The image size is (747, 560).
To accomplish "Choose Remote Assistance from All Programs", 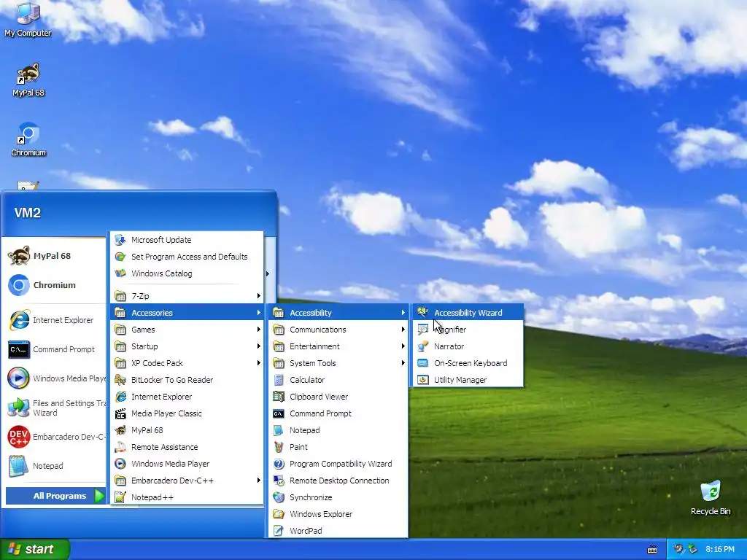I will pyautogui.click(x=187, y=447).
